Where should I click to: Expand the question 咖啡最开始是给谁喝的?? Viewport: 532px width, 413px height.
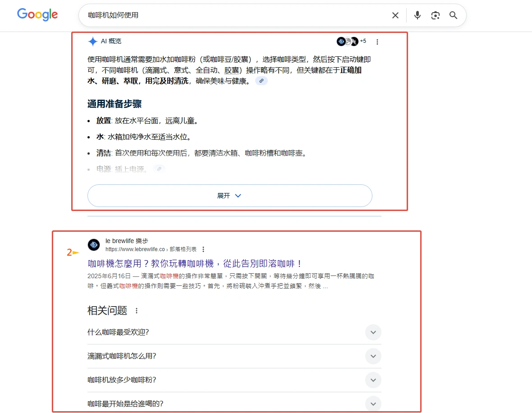coord(373,403)
